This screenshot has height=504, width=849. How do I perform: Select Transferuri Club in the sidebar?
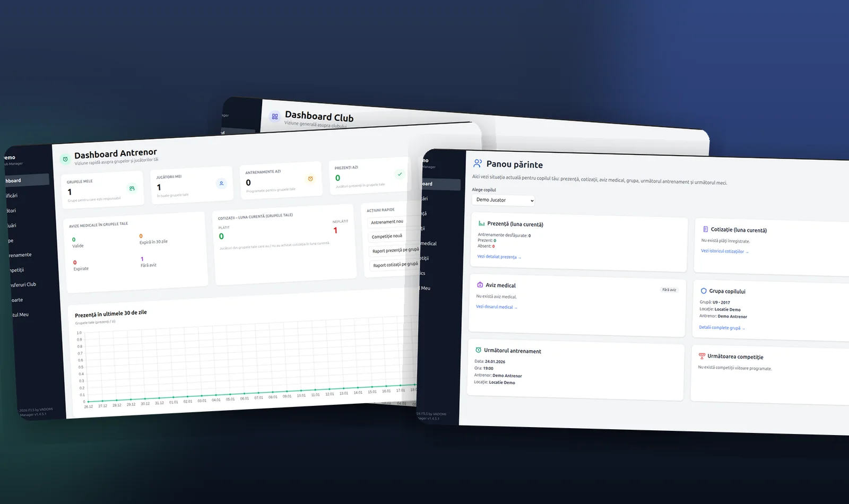tap(23, 285)
